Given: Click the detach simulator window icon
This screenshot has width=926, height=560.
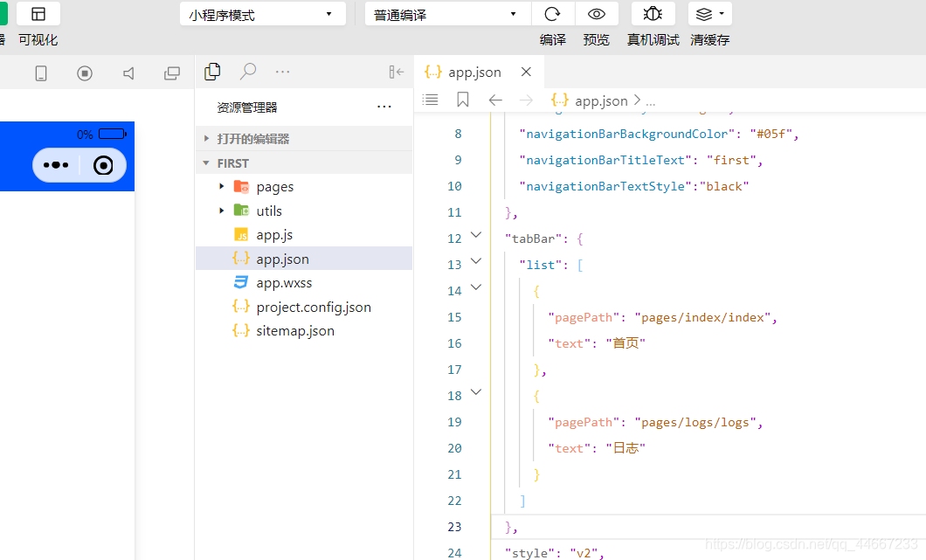Looking at the screenshot, I should tap(172, 73).
